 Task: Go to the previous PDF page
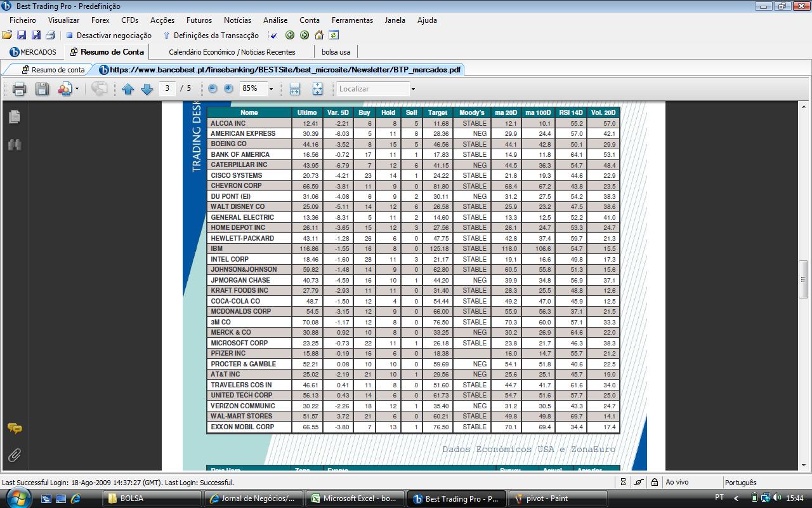128,89
